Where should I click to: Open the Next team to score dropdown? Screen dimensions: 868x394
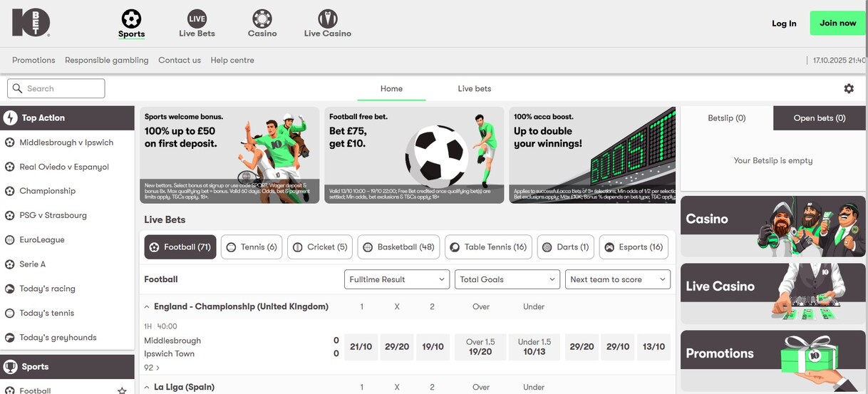pyautogui.click(x=618, y=279)
